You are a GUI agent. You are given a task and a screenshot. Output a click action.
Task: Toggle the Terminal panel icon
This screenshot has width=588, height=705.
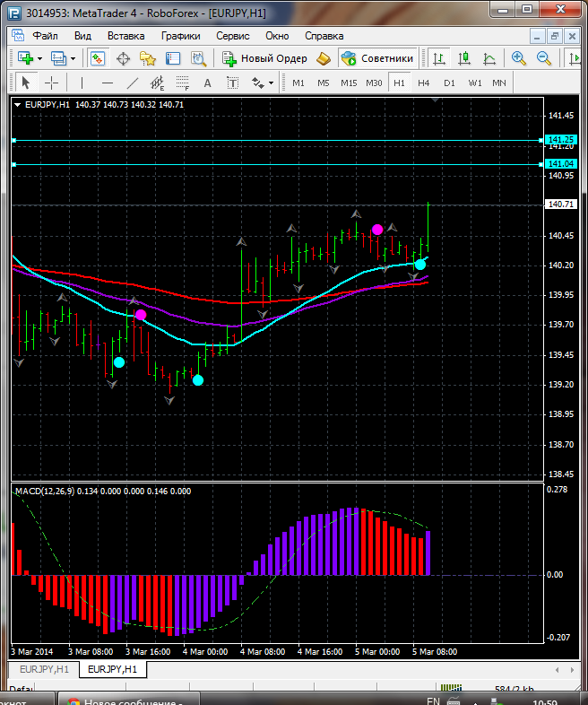173,58
